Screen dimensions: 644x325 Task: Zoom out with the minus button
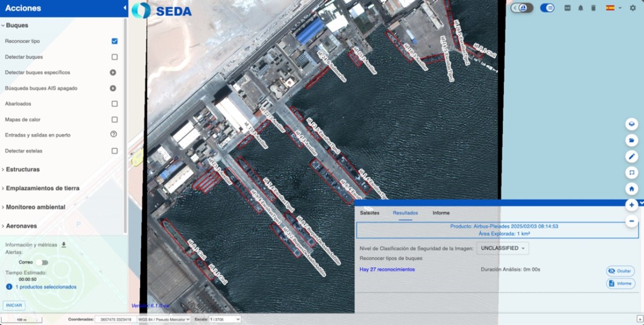click(x=632, y=221)
